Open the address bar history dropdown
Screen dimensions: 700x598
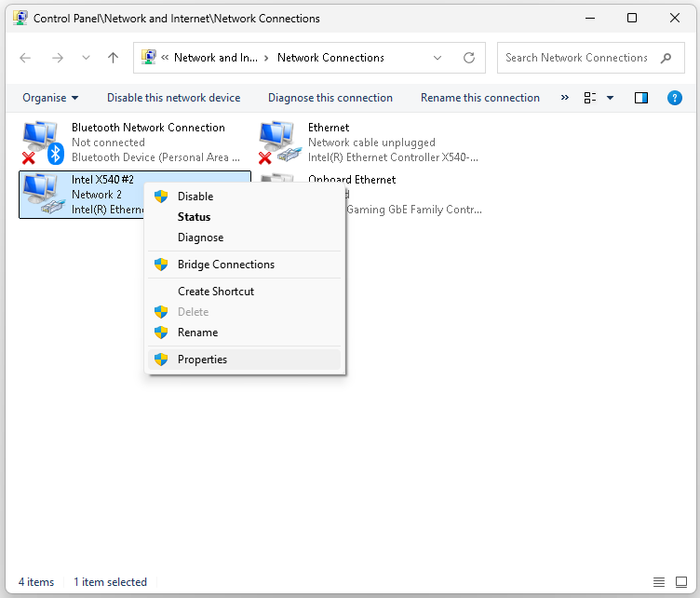click(x=438, y=58)
